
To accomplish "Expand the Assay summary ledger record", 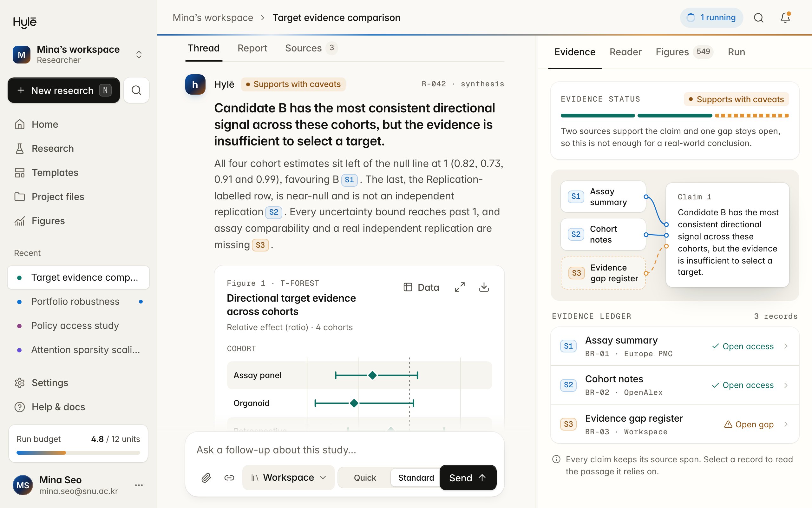I will click(675, 346).
